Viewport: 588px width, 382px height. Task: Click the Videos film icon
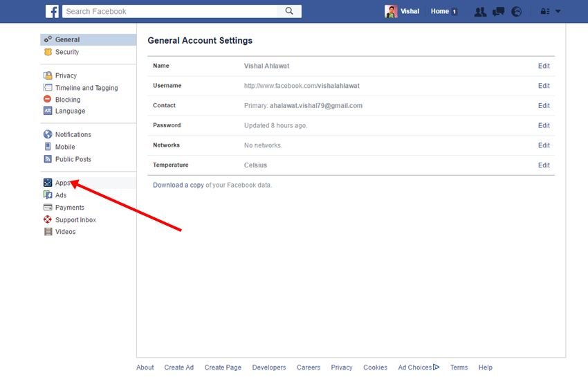[48, 232]
